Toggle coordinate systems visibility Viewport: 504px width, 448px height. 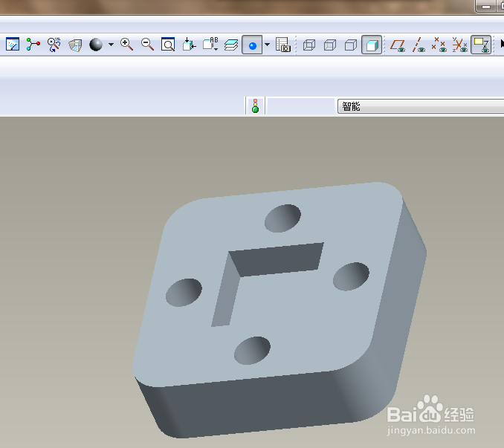[460, 45]
